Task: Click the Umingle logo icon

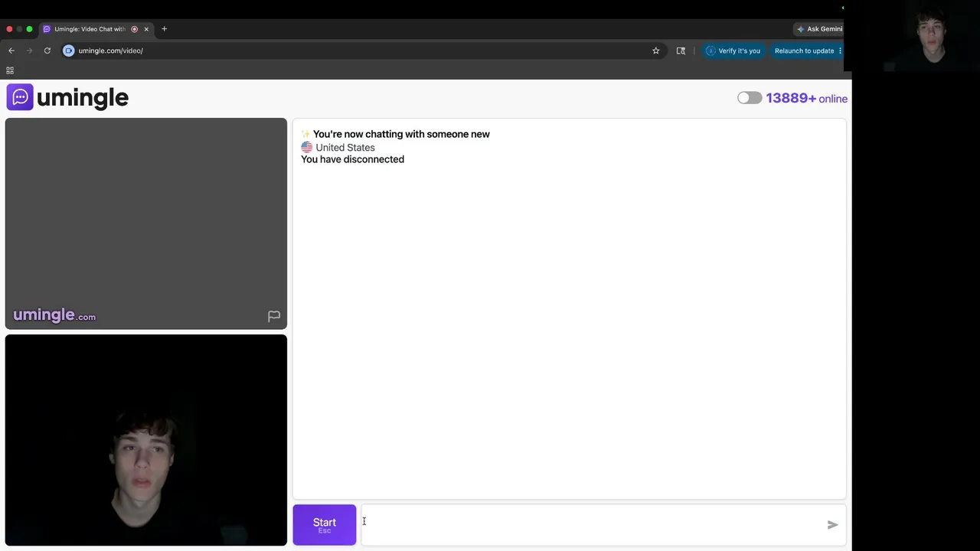Action: [20, 97]
